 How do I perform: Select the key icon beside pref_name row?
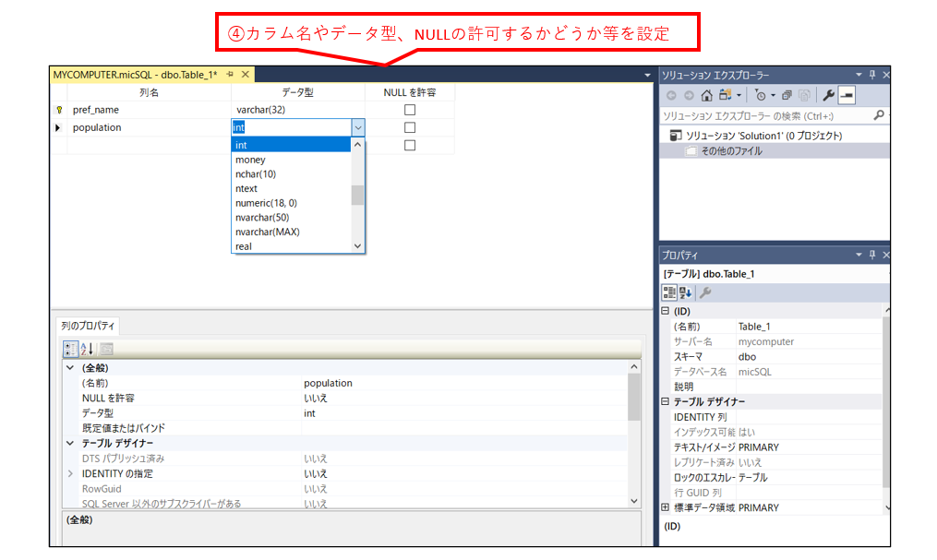tap(61, 109)
